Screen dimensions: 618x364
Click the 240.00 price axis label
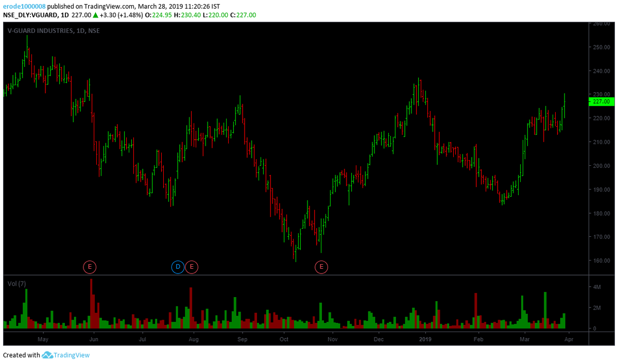pyautogui.click(x=601, y=71)
